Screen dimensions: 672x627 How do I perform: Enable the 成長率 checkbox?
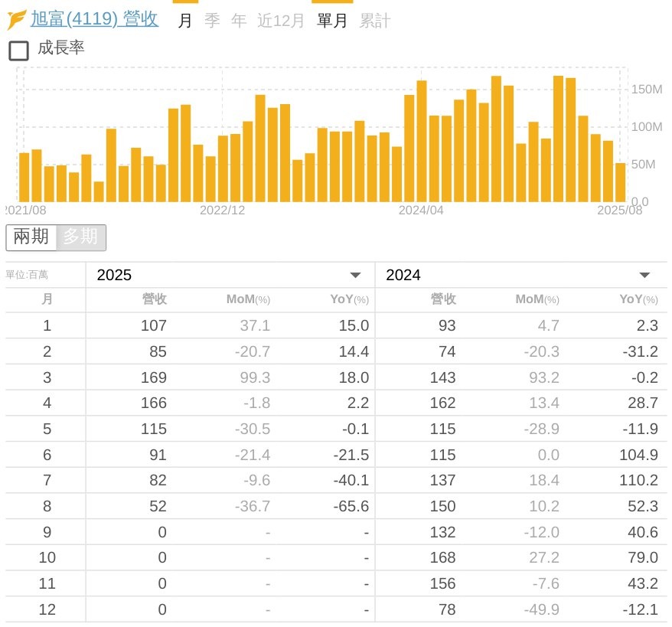(18, 51)
